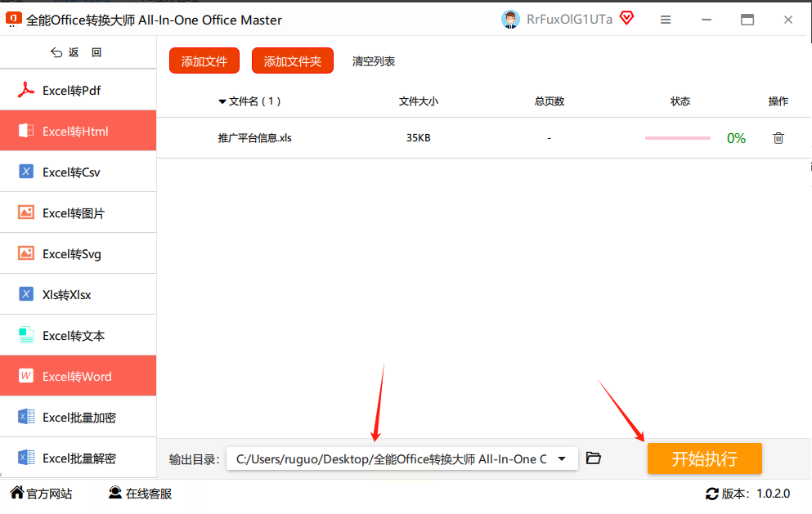Select Xls转Xlsx in the sidebar
Image resolution: width=812 pixels, height=514 pixels.
click(x=79, y=294)
